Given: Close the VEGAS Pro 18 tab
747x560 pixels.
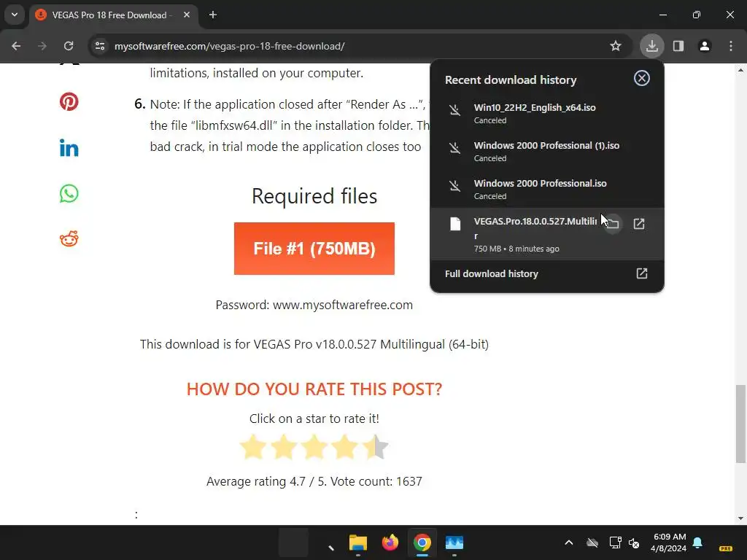Looking at the screenshot, I should (x=187, y=15).
